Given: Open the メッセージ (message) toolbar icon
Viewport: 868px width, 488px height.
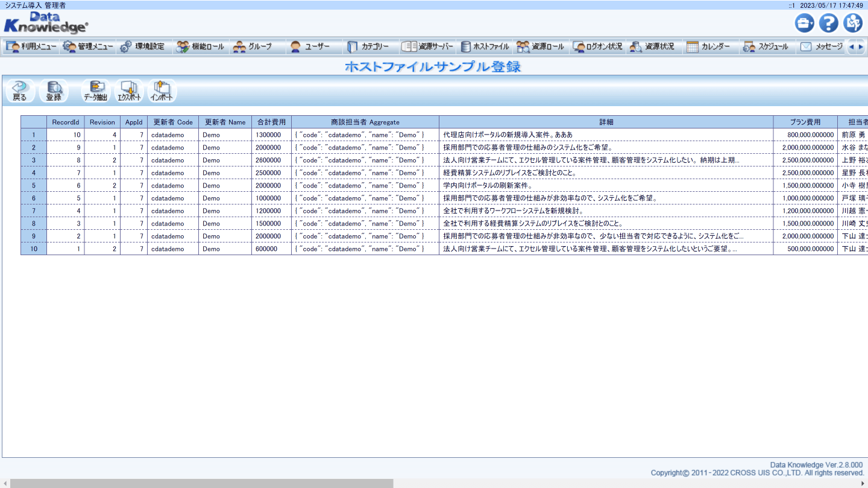Looking at the screenshot, I should pyautogui.click(x=821, y=46).
